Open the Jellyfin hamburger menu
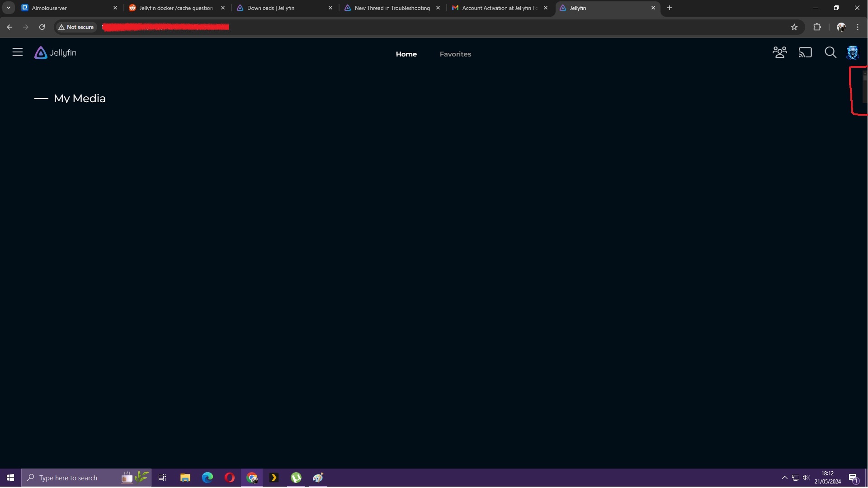 pyautogui.click(x=17, y=52)
